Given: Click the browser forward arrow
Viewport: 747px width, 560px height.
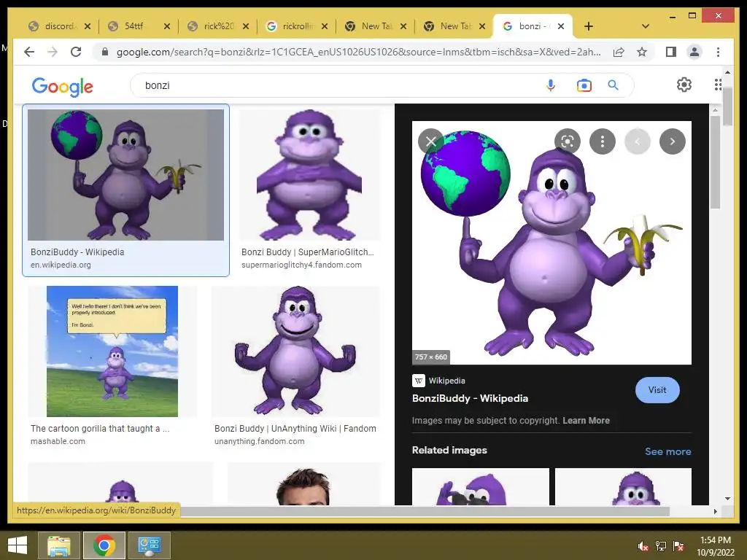Looking at the screenshot, I should pyautogui.click(x=53, y=52).
